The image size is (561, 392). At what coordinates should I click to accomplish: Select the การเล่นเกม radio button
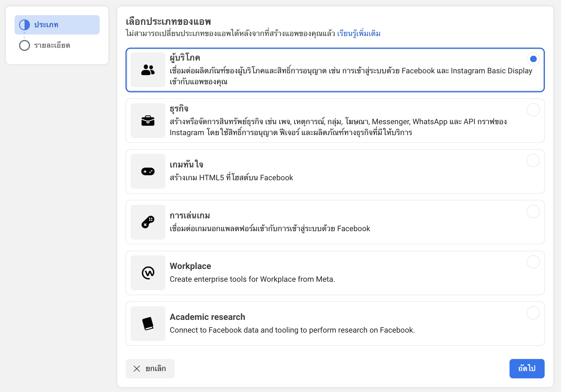tap(533, 211)
